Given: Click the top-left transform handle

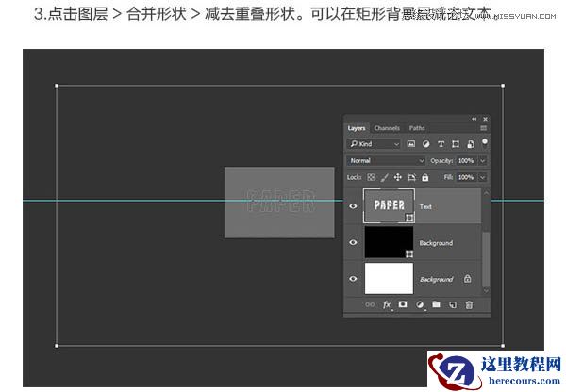Looking at the screenshot, I should 57,86.
